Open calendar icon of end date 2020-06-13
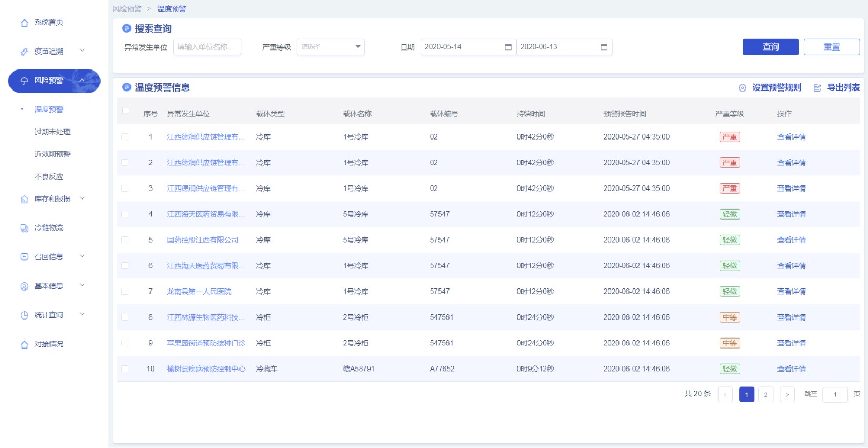The width and height of the screenshot is (868, 448). point(604,47)
